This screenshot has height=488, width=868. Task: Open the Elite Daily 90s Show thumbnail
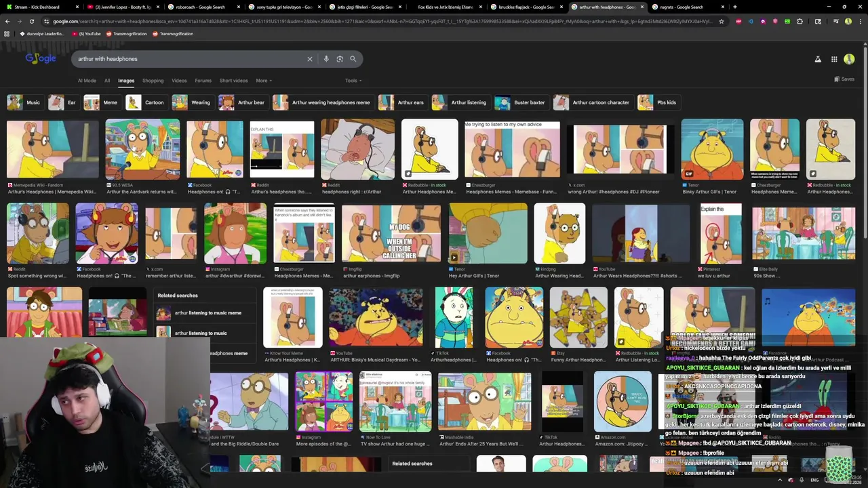point(803,233)
